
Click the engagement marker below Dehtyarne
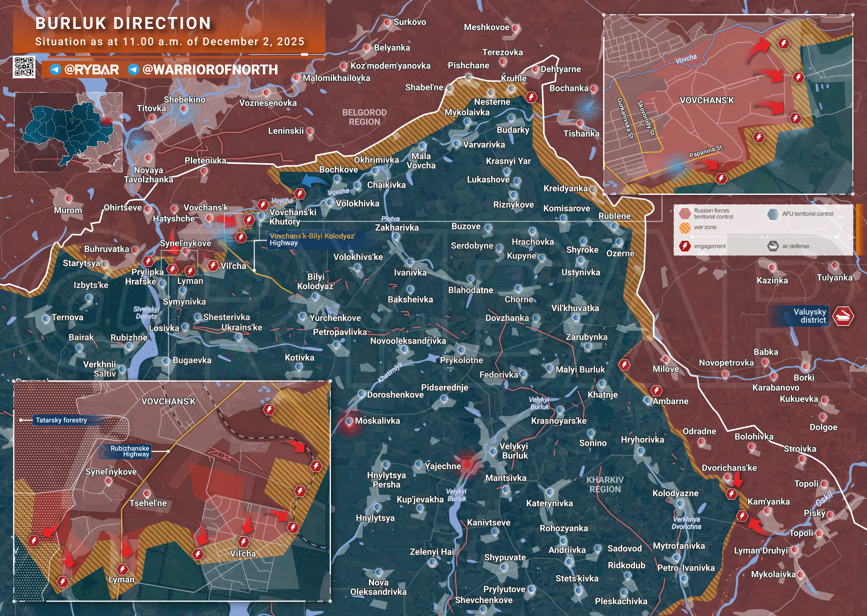(x=531, y=97)
